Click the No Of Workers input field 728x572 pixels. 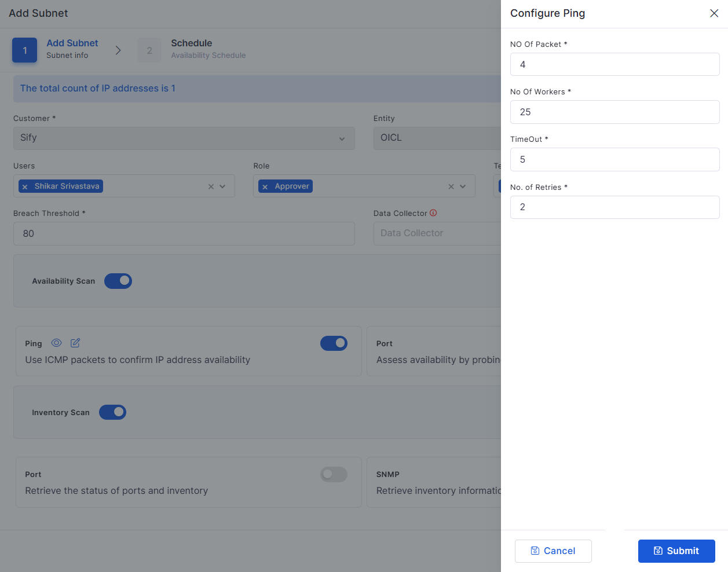coord(614,112)
